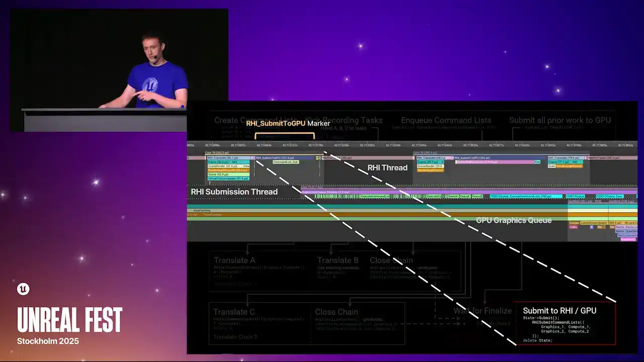
Task: Click FD3D12Queue ExecuteCommandLists (160 µs) block
Action: (526, 196)
